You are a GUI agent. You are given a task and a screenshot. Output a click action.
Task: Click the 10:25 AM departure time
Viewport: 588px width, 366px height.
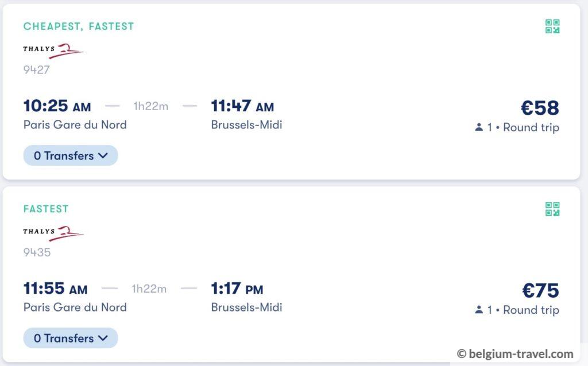[57, 106]
